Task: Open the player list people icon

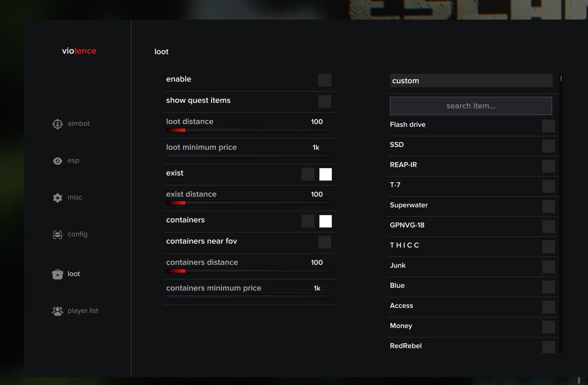Action: (x=58, y=311)
